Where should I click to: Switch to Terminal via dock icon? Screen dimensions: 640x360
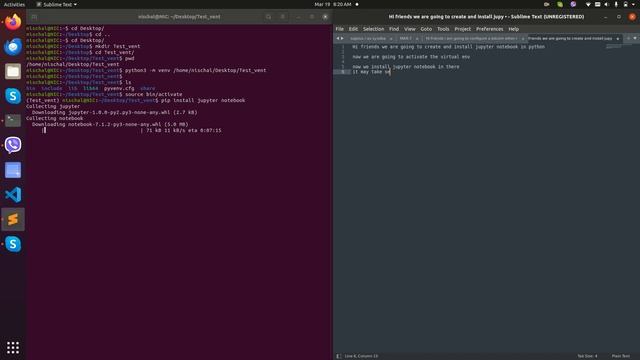(x=13, y=120)
